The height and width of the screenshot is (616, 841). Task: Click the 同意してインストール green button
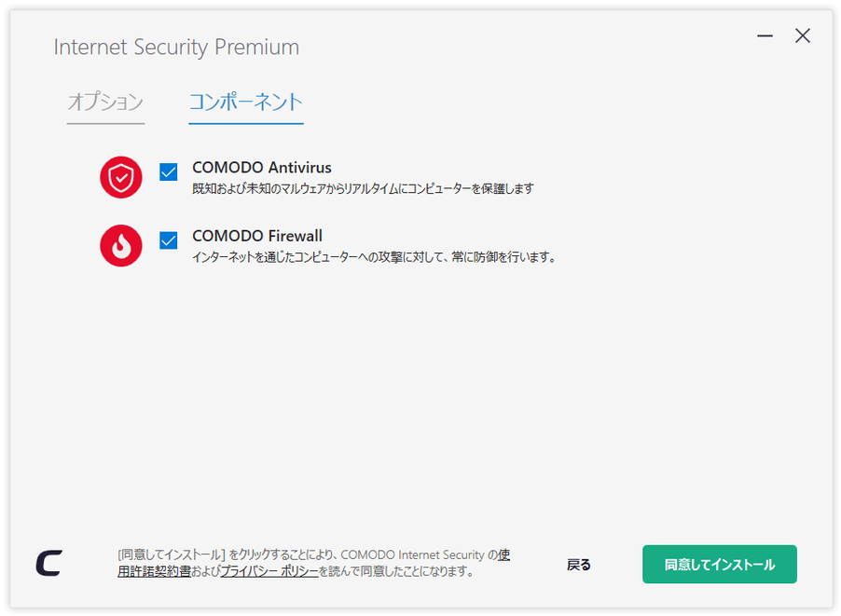(719, 564)
